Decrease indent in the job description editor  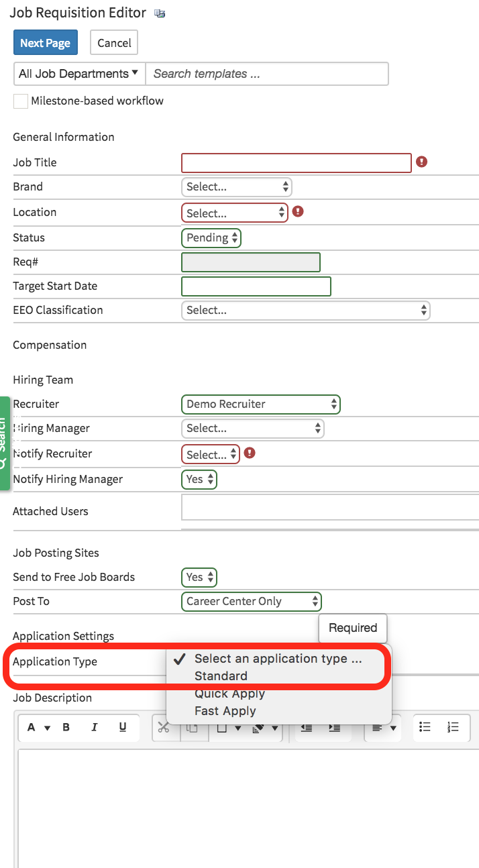[x=306, y=728]
